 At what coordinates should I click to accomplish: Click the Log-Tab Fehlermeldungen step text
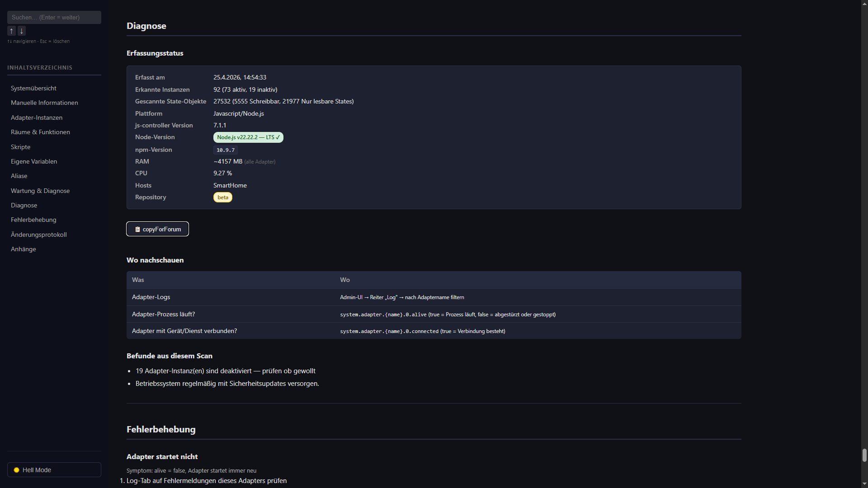(207, 480)
